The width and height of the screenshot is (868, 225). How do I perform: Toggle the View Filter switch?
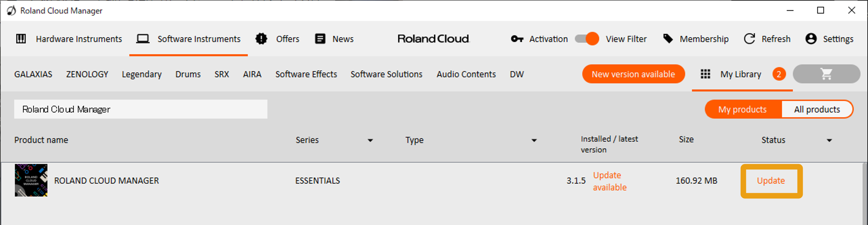(587, 39)
